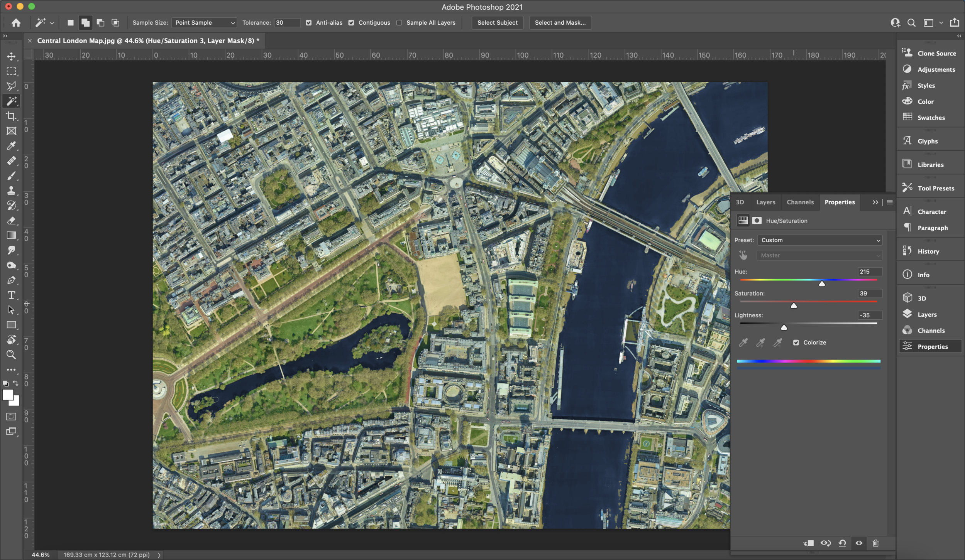Screen dimensions: 965x560
Task: Click the Hue slider handle
Action: point(822,284)
